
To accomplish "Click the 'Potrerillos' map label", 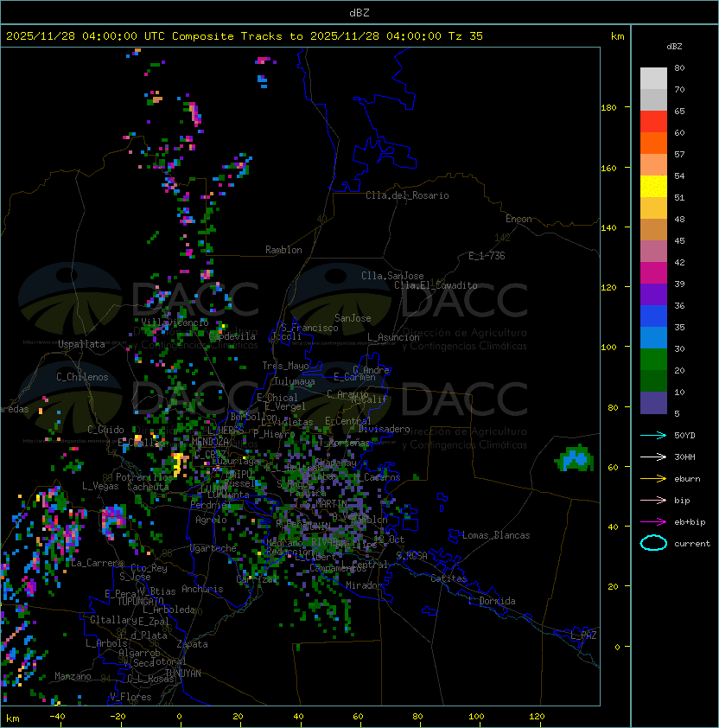I will pyautogui.click(x=144, y=477).
